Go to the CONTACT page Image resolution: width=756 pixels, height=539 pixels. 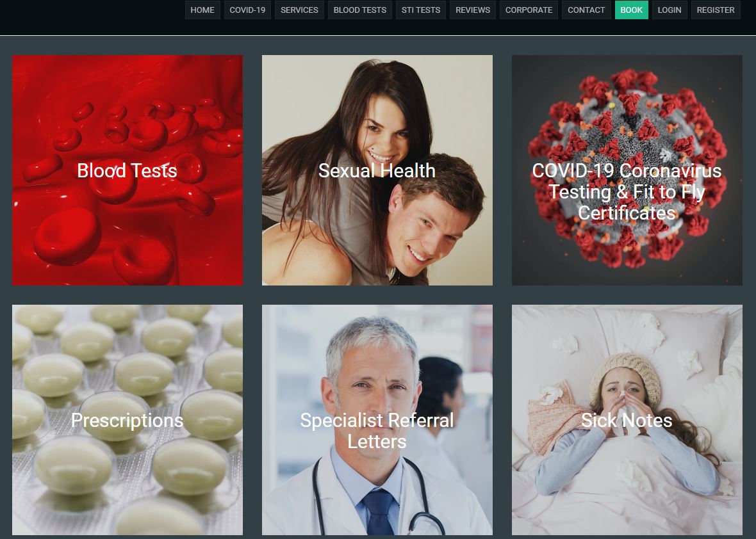click(x=586, y=10)
